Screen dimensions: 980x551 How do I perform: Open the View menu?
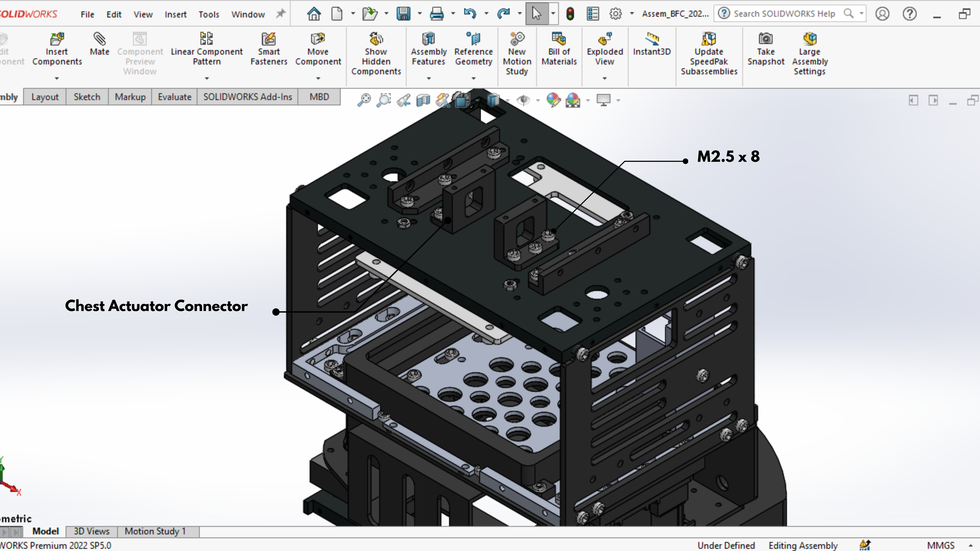coord(143,15)
